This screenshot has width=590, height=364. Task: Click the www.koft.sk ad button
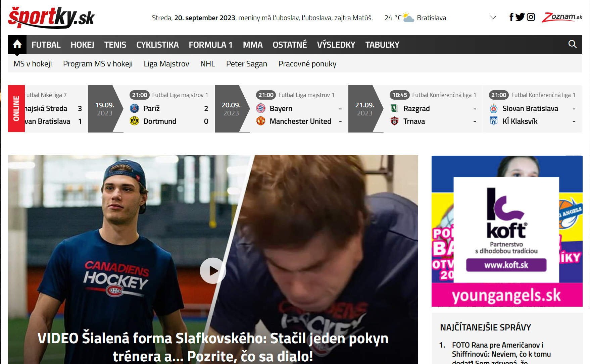(506, 265)
